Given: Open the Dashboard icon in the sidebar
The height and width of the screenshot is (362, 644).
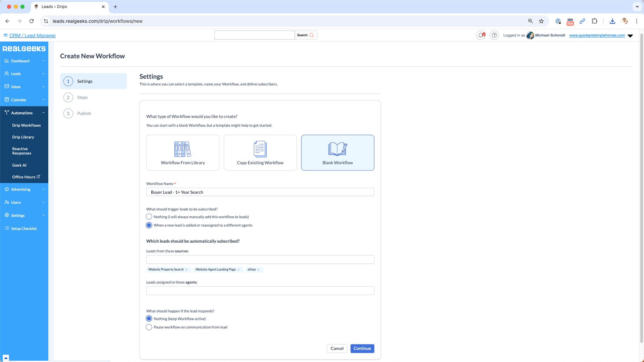Looking at the screenshot, I should pos(7,61).
